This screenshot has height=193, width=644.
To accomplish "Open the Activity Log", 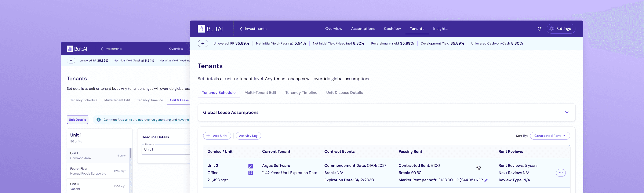I will pos(248,136).
